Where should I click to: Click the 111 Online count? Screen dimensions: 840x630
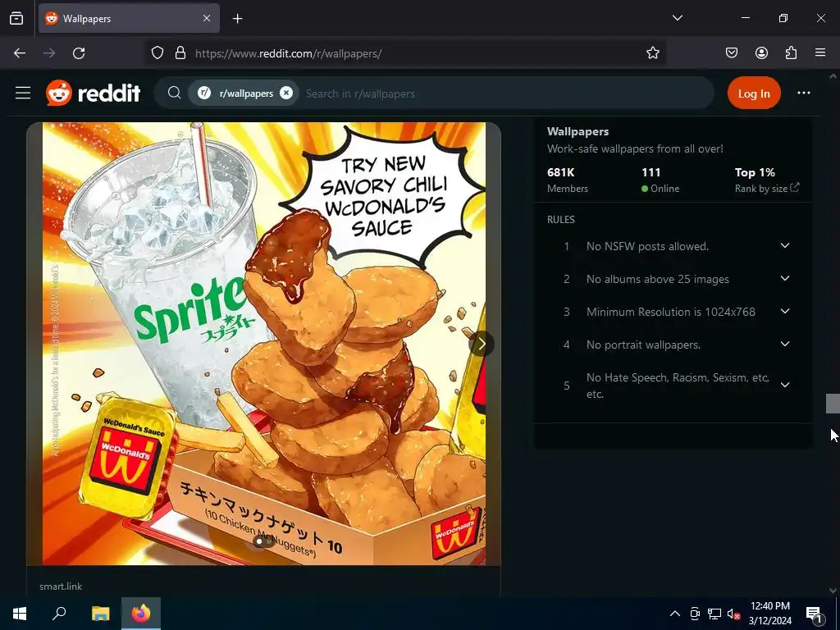tap(660, 180)
